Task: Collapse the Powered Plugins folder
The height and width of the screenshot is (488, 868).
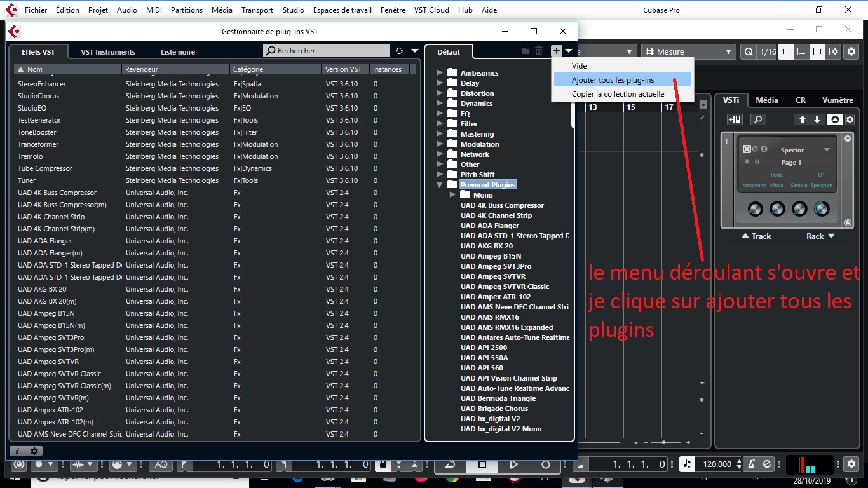Action: [439, 184]
